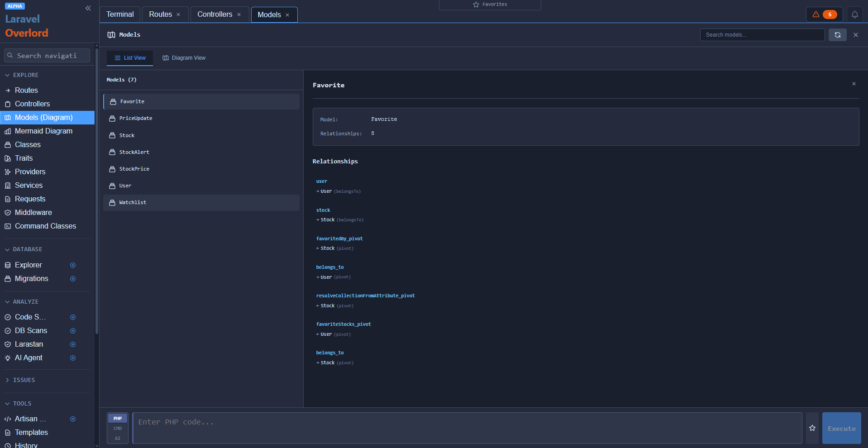The width and height of the screenshot is (868, 448).
Task: Open the resolveCollectionFromAttribute_pivot relationship
Action: tap(365, 295)
